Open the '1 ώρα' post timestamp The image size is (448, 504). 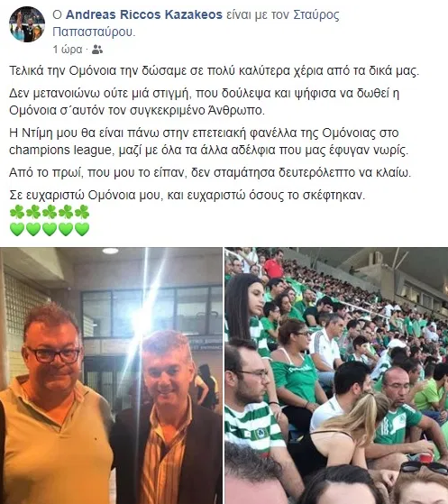[x=68, y=50]
